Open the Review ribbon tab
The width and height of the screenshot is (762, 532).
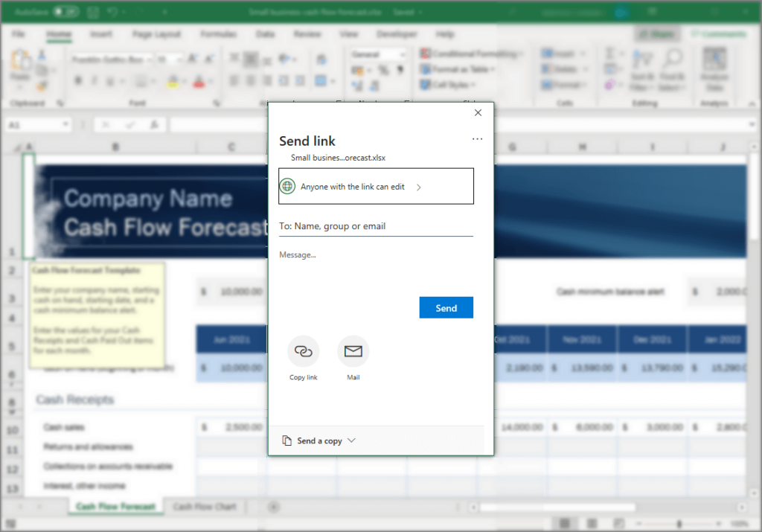pos(307,34)
